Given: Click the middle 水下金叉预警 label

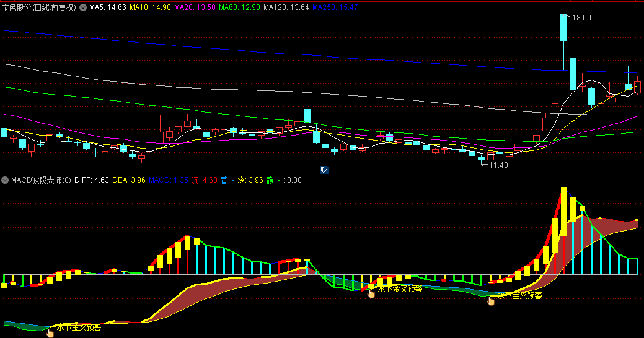Looking at the screenshot, I should pos(400,288).
